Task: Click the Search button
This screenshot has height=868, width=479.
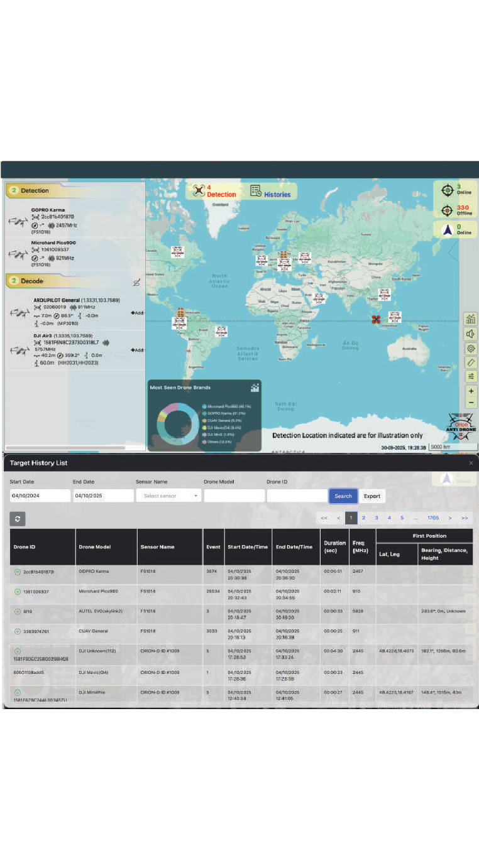Action: pyautogui.click(x=343, y=496)
